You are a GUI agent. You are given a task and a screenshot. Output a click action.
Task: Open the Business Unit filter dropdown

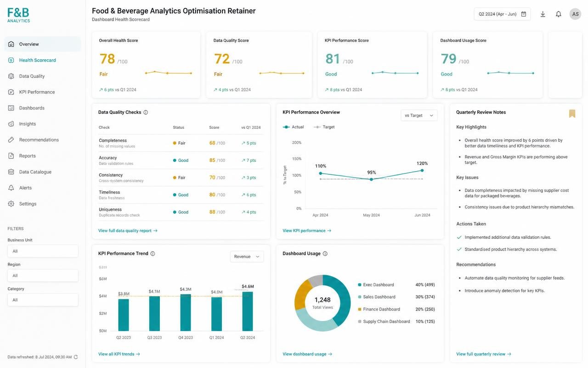coord(43,251)
